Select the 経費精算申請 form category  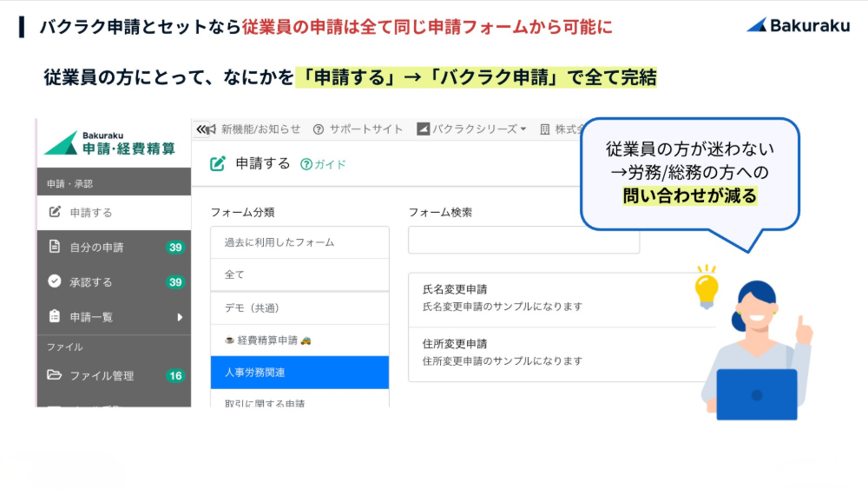pos(299,340)
